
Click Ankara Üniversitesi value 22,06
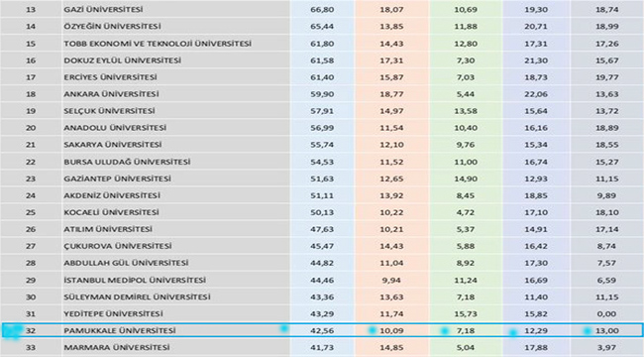pyautogui.click(x=536, y=94)
